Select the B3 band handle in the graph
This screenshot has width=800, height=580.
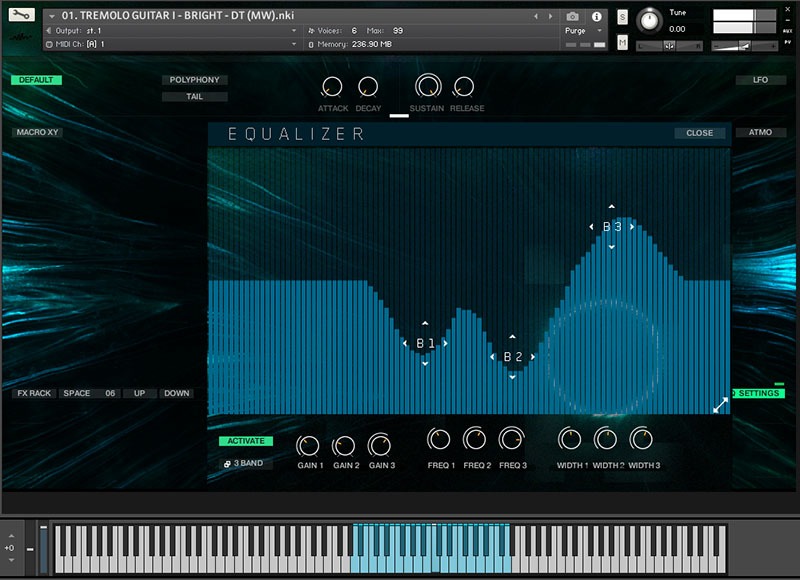[x=612, y=227]
